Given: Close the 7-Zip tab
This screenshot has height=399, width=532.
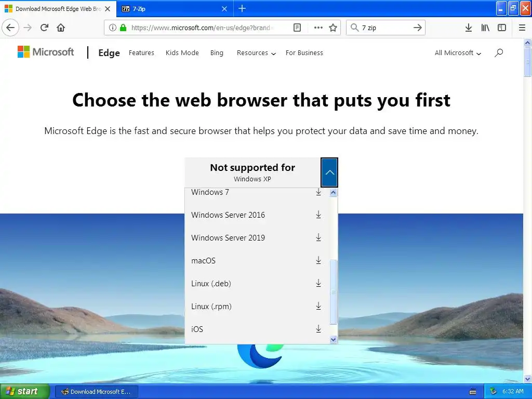Looking at the screenshot, I should (x=224, y=9).
